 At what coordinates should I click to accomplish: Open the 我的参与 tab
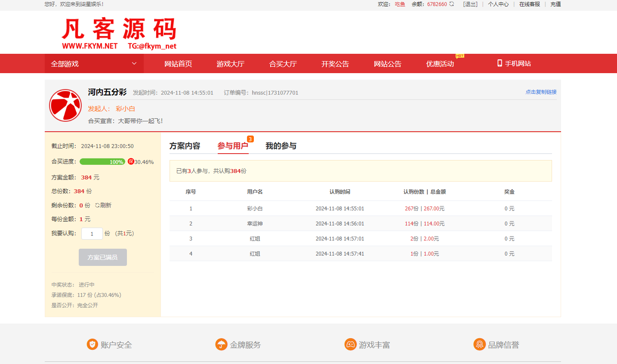pyautogui.click(x=281, y=146)
